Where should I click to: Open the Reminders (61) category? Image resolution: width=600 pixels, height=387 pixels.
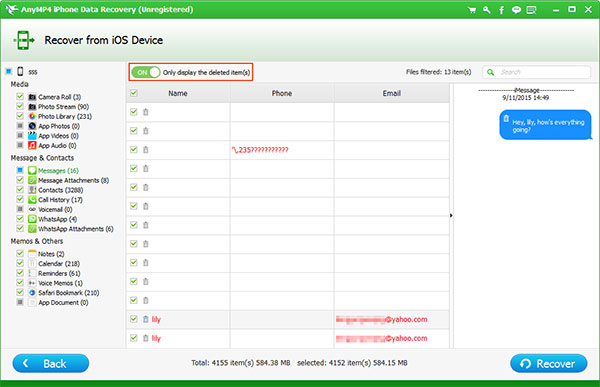(59, 273)
